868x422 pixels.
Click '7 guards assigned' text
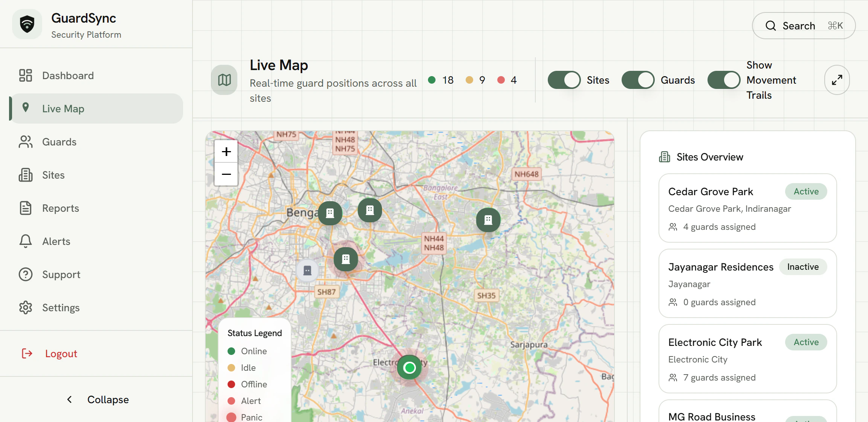tap(719, 378)
